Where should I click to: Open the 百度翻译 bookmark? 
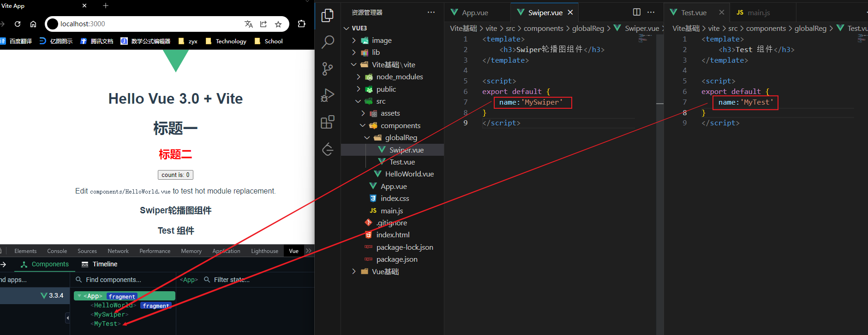pos(17,41)
